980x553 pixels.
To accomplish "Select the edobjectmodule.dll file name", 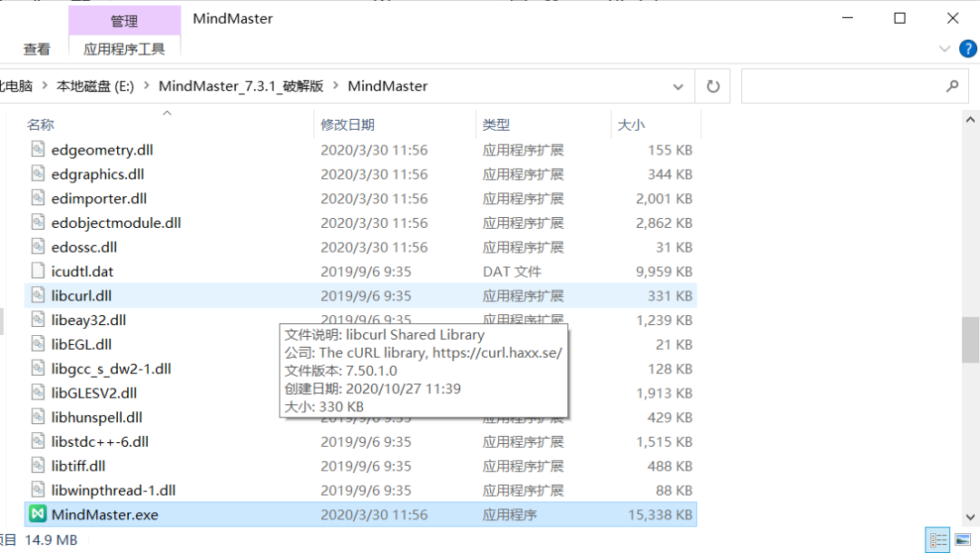I will [116, 222].
